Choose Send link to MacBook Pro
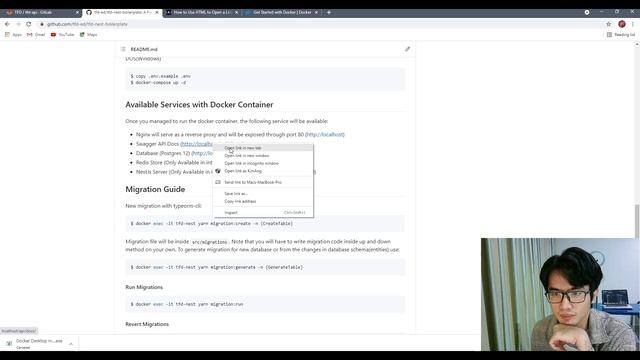Image resolution: width=640 pixels, height=360 pixels. (x=263, y=182)
